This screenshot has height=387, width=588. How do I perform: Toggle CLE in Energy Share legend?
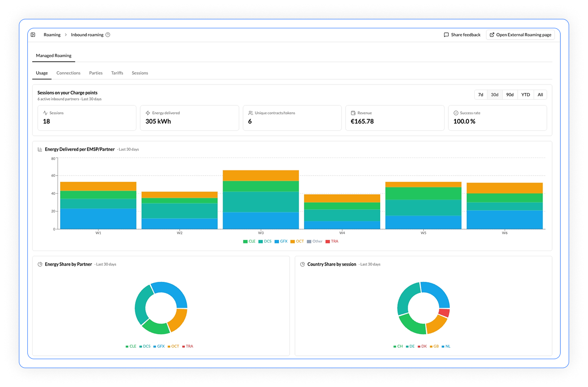131,346
